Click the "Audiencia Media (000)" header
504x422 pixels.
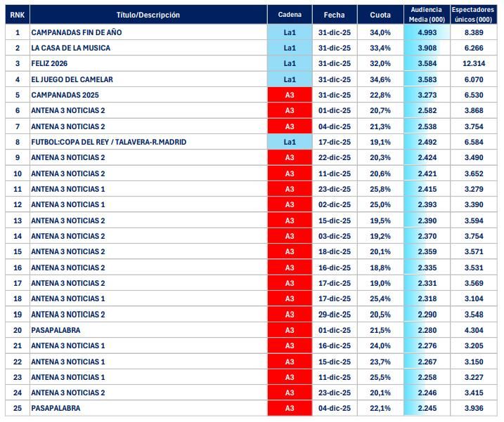(425, 15)
